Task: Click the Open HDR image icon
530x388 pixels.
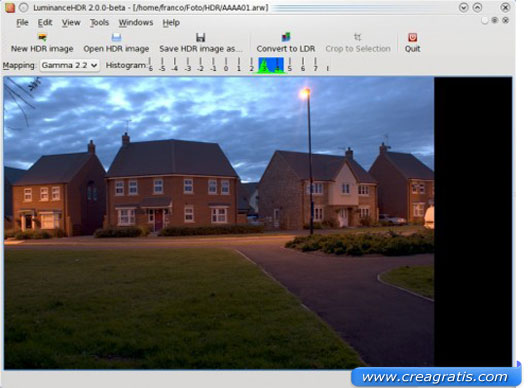Action: pos(116,37)
